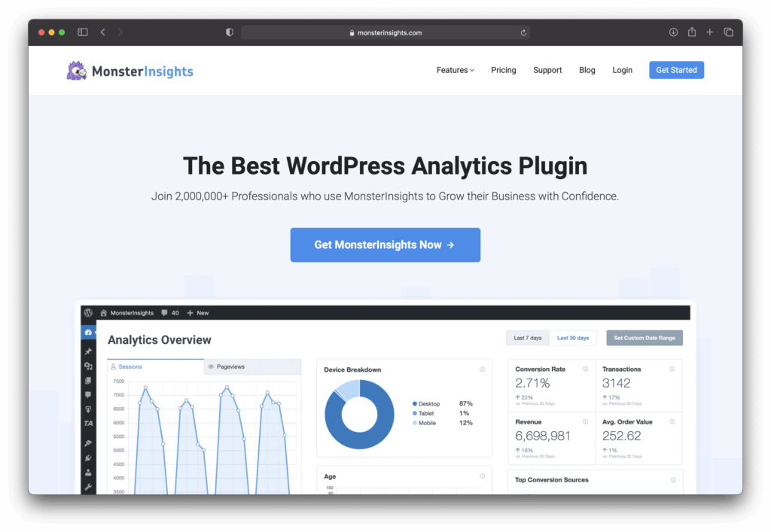Click the info icon on Avg. Order Value
This screenshot has width=771, height=532.
(x=672, y=421)
